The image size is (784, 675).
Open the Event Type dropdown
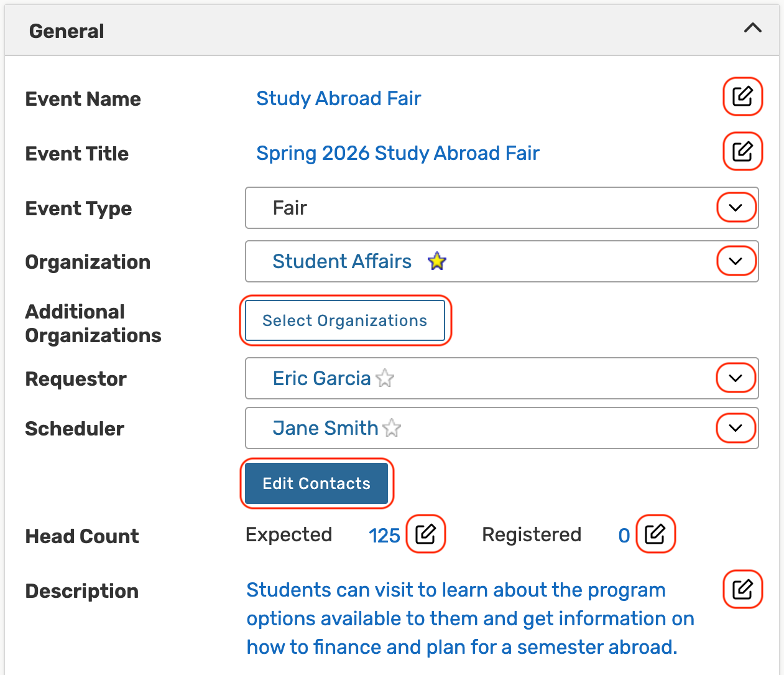point(736,208)
